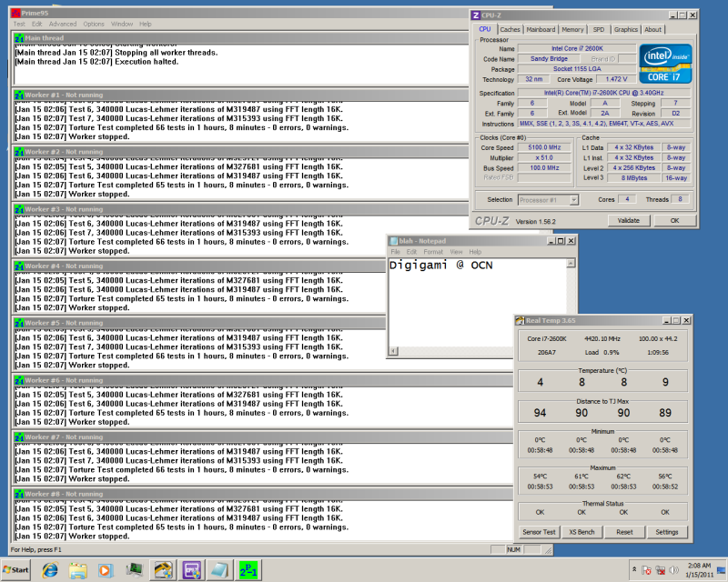Click the Core Voltage value '1.472 V'
This screenshot has width=728, height=582.
point(616,79)
